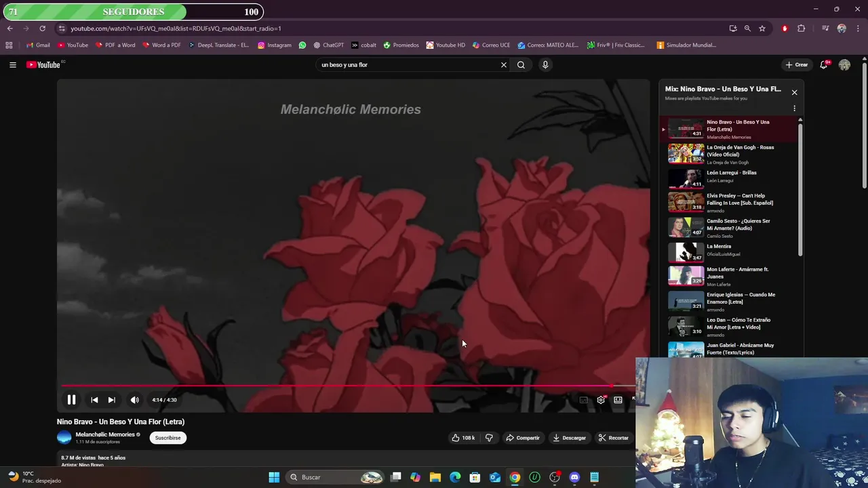Screen dimensions: 868x488
Task: Open the PDF a Word bookmark
Action: click(115, 45)
